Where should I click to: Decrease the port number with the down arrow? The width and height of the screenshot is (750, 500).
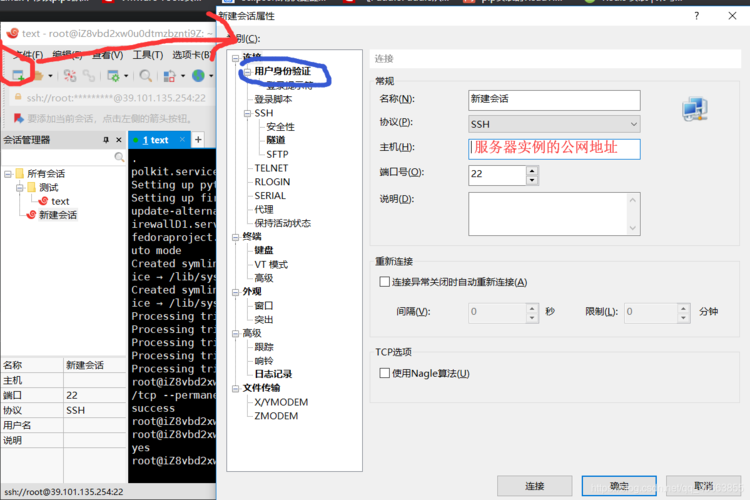(x=532, y=180)
